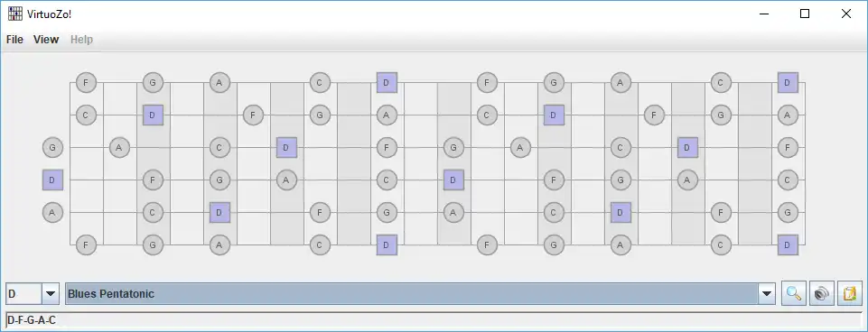Open the View menu
The height and width of the screenshot is (332, 868).
[x=46, y=40]
